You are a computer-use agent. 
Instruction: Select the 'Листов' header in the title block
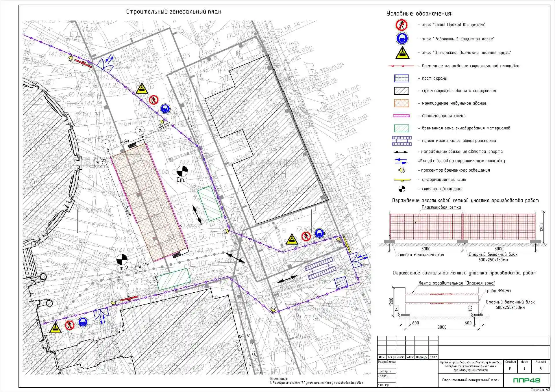[541, 362]
